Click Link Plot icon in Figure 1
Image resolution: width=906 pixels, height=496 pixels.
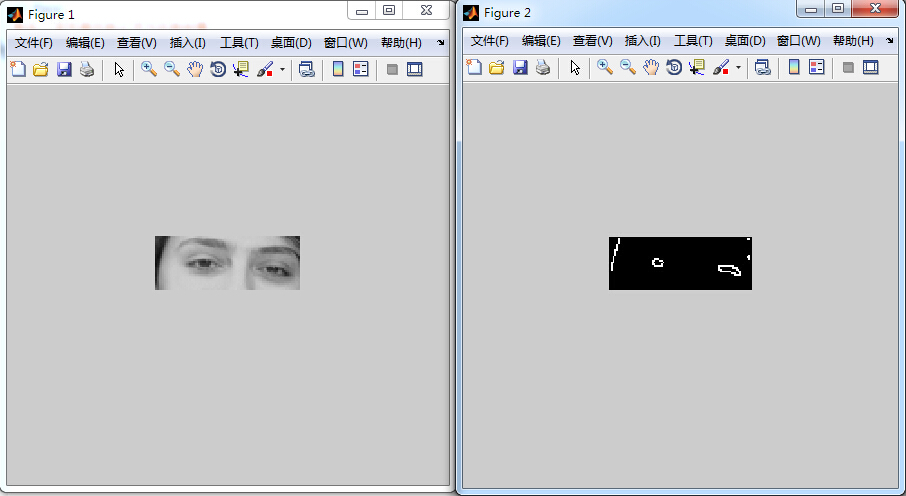pyautogui.click(x=306, y=69)
